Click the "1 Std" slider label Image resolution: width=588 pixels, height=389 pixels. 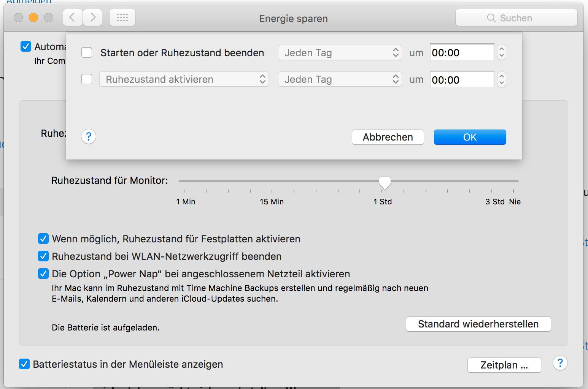[383, 202]
